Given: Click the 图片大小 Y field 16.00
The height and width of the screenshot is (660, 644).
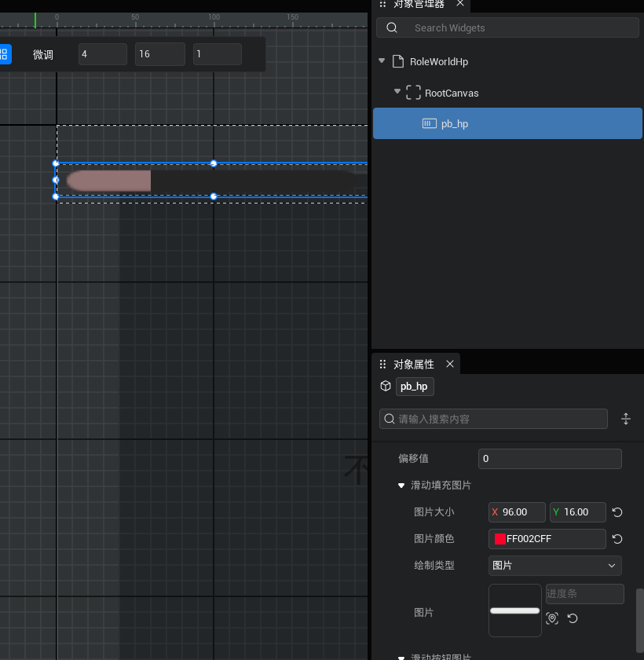Looking at the screenshot, I should 577,511.
